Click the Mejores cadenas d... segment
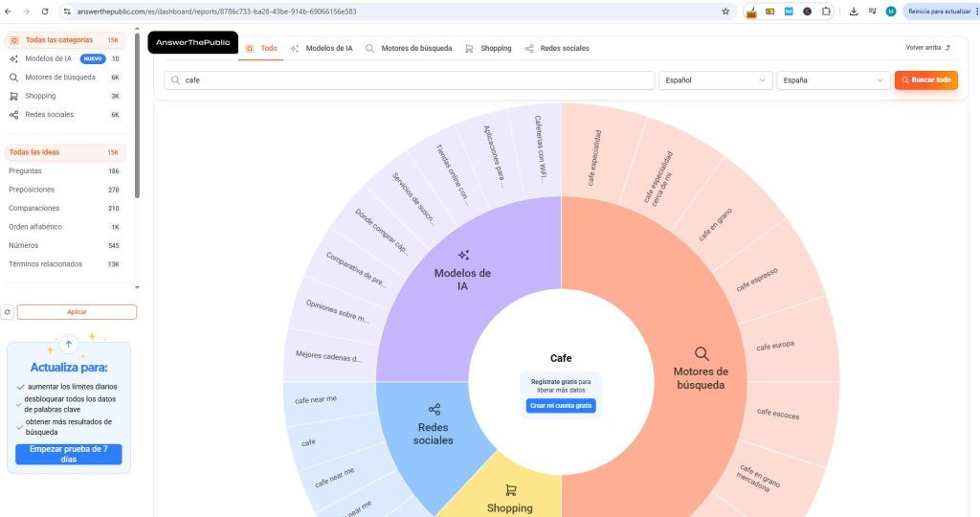This screenshot has width=980, height=517. tap(328, 356)
